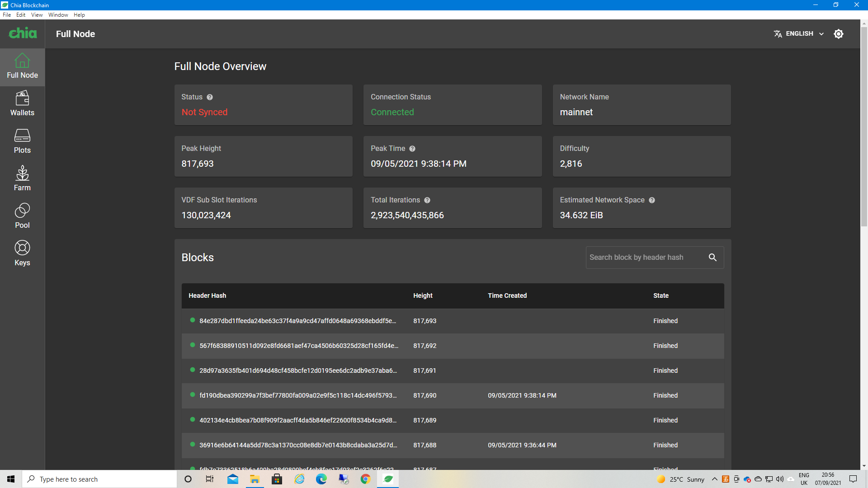The width and height of the screenshot is (868, 488).
Task: Open the Pool section
Action: 22,217
